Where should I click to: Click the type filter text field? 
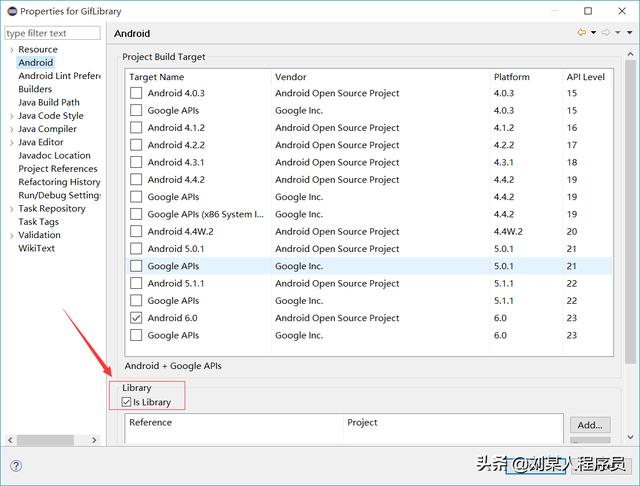point(52,33)
